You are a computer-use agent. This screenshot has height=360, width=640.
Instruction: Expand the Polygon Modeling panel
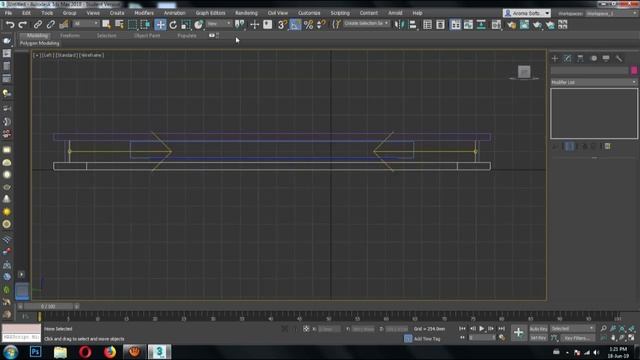tap(40, 43)
